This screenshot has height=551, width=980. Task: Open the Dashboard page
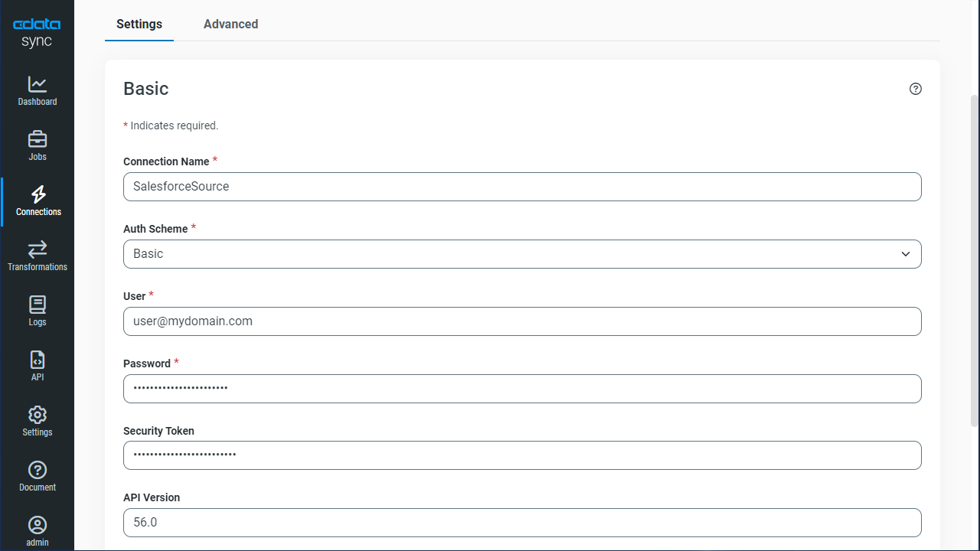click(37, 88)
